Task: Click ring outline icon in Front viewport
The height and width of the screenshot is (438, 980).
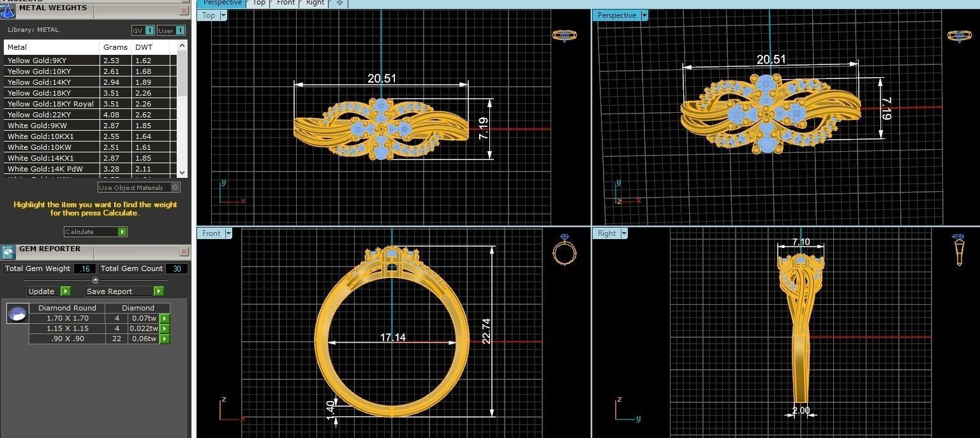Action: [x=564, y=250]
